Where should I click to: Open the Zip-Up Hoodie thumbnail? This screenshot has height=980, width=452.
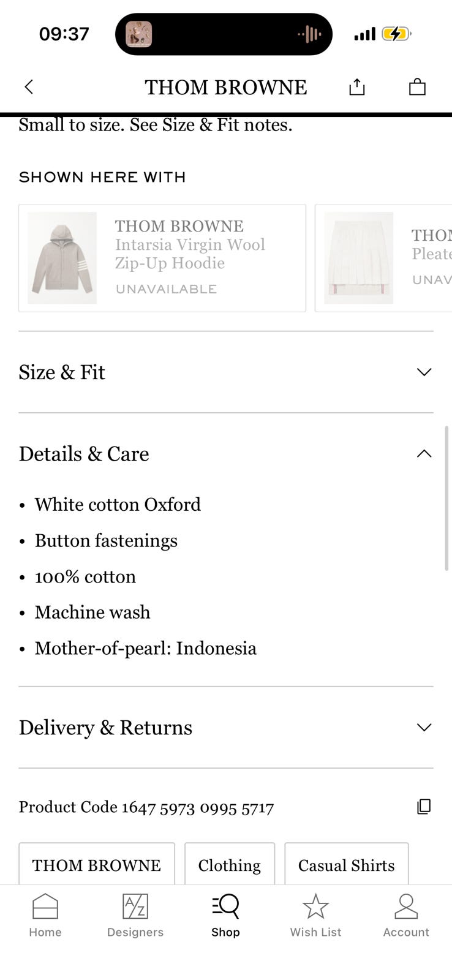pos(62,258)
